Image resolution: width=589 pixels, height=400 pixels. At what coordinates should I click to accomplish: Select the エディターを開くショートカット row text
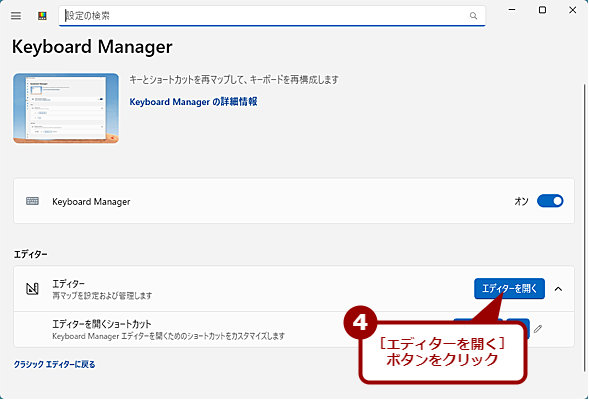(x=101, y=324)
